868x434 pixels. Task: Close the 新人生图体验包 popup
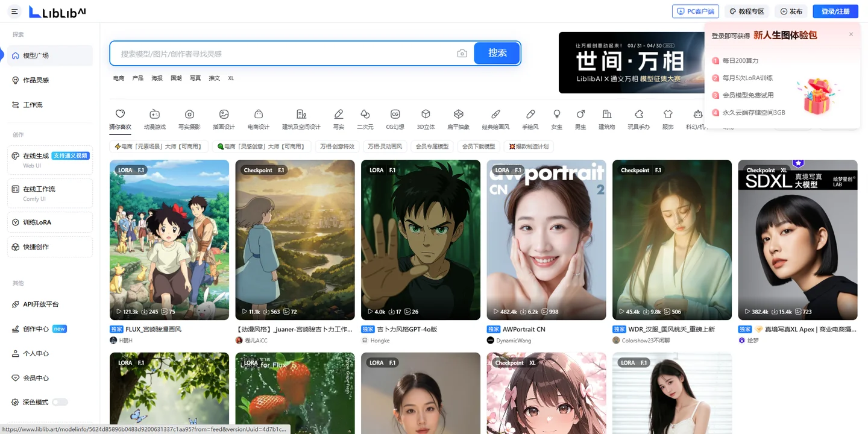[851, 34]
